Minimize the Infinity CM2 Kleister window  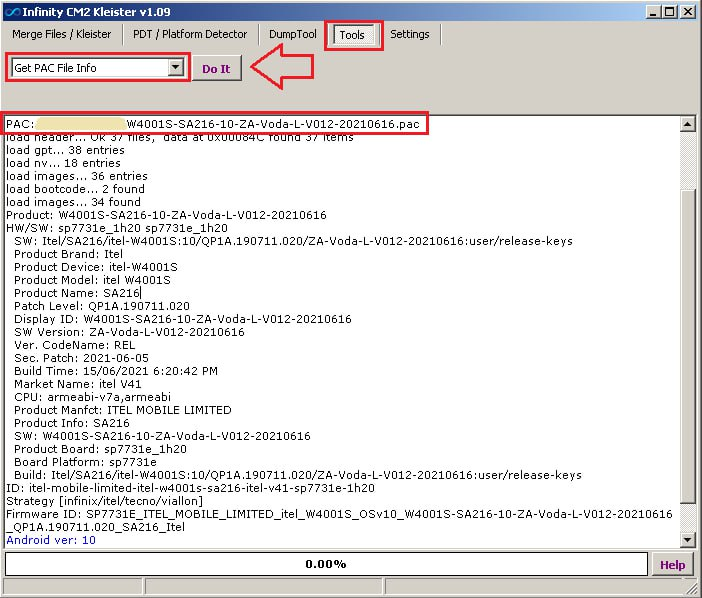point(652,11)
